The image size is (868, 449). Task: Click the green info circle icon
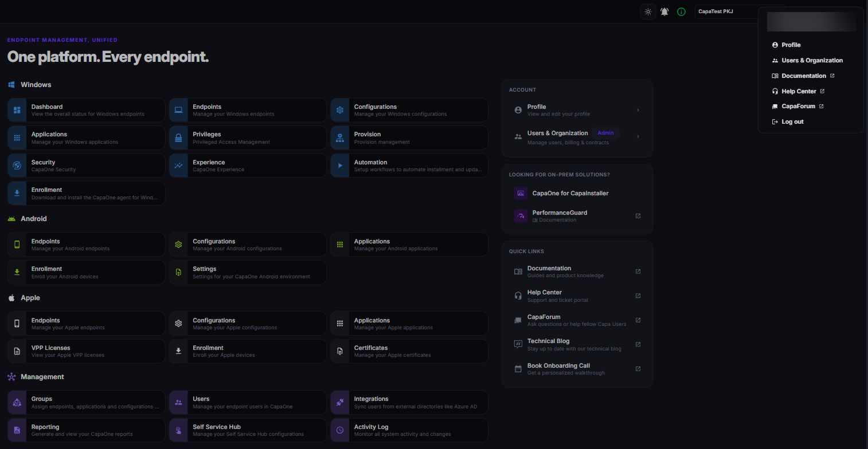click(681, 11)
